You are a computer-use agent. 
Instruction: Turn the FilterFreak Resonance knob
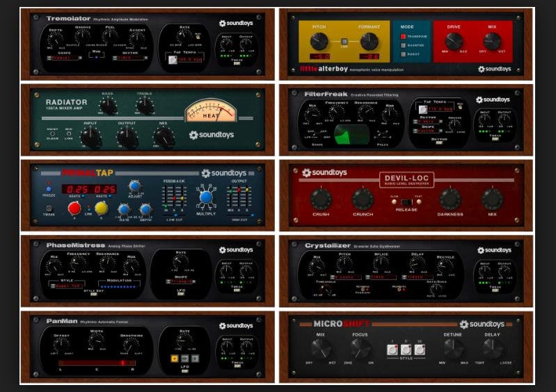tap(365, 113)
